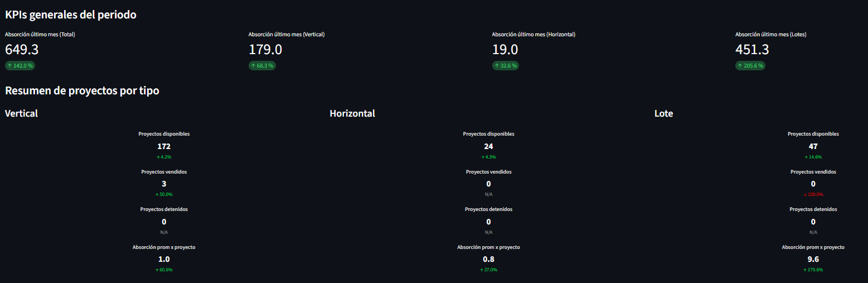This screenshot has width=868, height=283.
Task: Click the 32.6 % delta badge under Horizontal
Action: 505,66
